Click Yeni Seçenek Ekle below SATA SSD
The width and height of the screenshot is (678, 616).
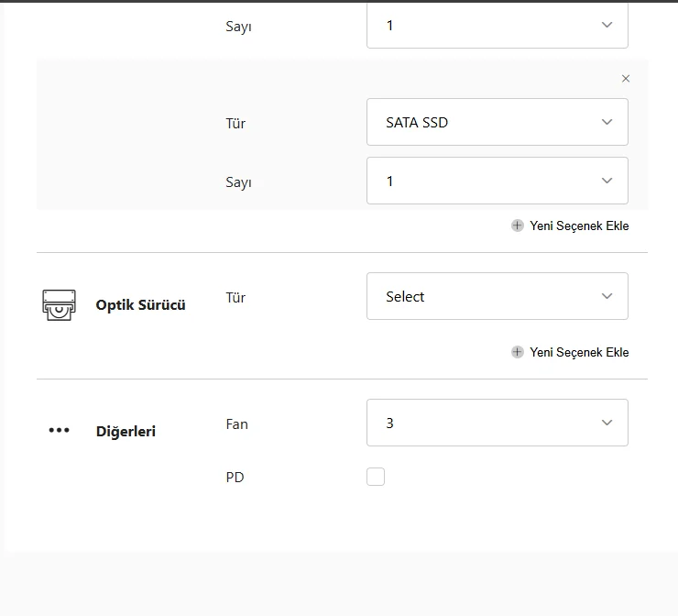[x=579, y=225]
